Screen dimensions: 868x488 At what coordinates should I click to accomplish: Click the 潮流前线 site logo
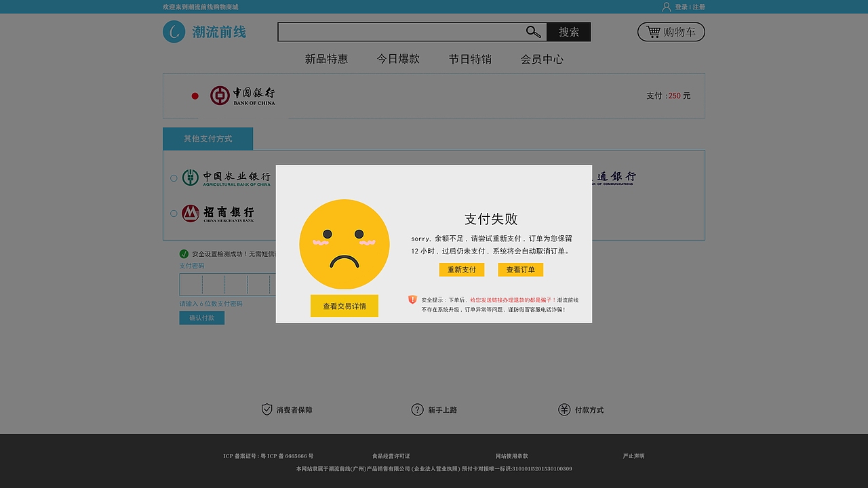203,31
